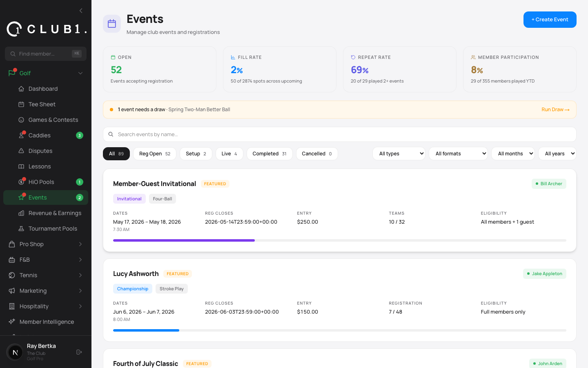
Task: Click the Pro Shop bag icon
Action: pos(12,244)
